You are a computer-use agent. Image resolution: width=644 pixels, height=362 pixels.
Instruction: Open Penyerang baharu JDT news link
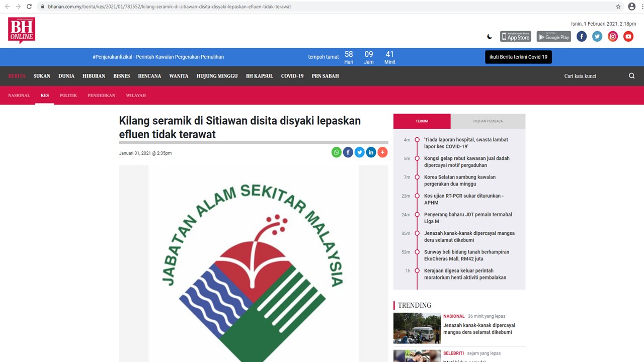pos(468,218)
